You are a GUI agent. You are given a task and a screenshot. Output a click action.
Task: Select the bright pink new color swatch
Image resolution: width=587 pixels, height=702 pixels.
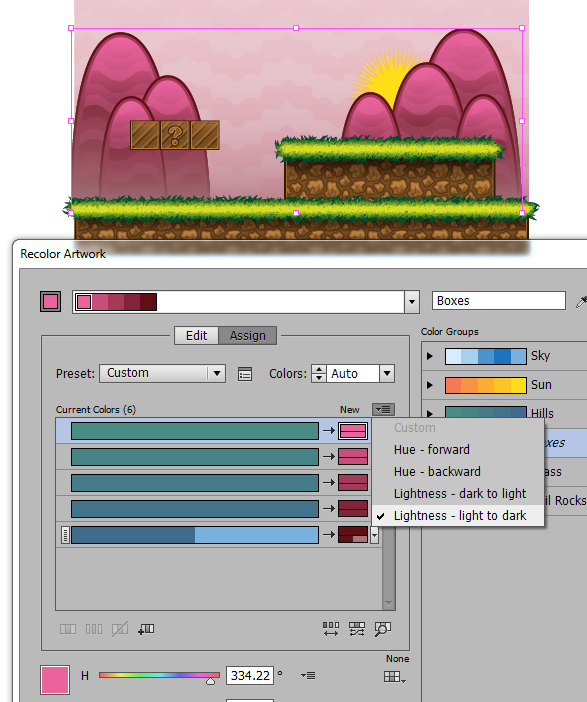[353, 431]
